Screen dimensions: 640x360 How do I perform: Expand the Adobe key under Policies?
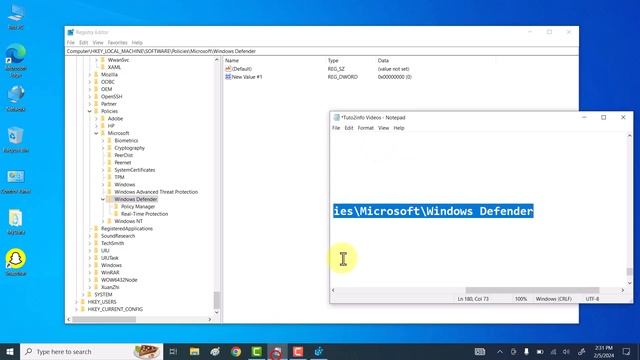coord(96,118)
